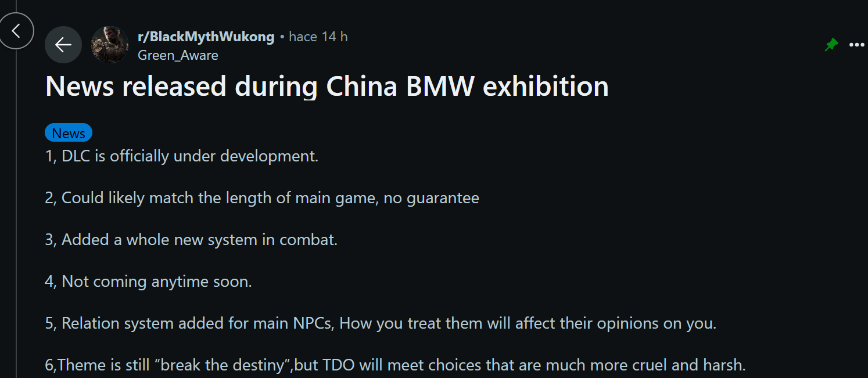This screenshot has height=378, width=868.
Task: Click the vertical thread line on left edge
Action: point(16,214)
